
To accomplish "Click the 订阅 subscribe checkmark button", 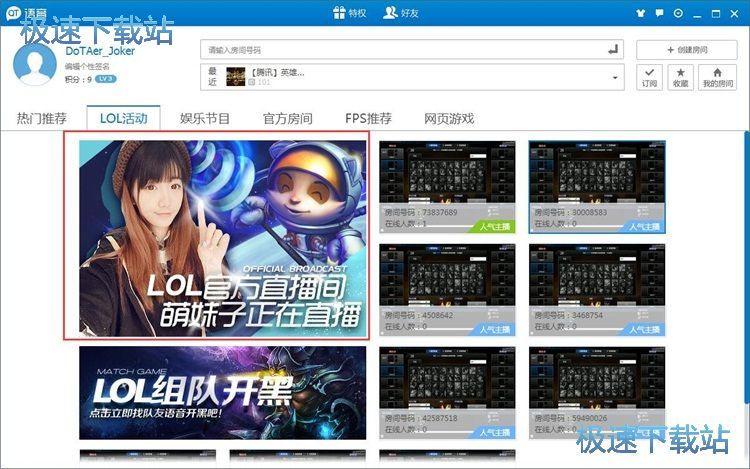I will pyautogui.click(x=649, y=77).
